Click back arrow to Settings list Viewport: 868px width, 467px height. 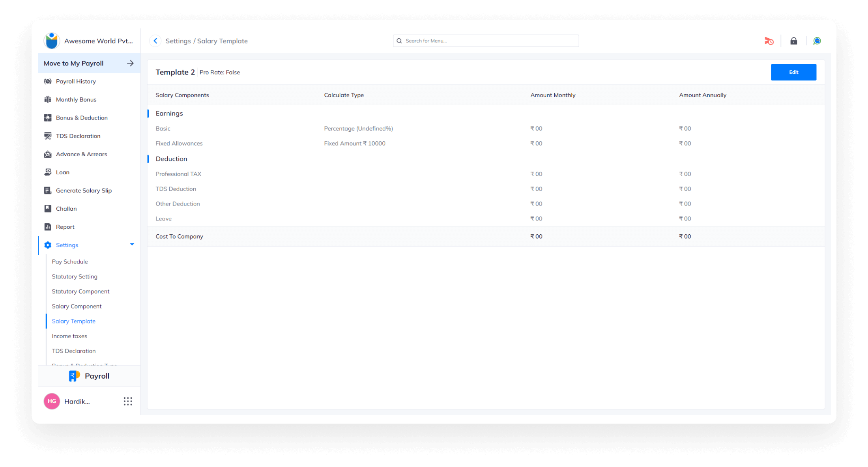[x=155, y=40]
